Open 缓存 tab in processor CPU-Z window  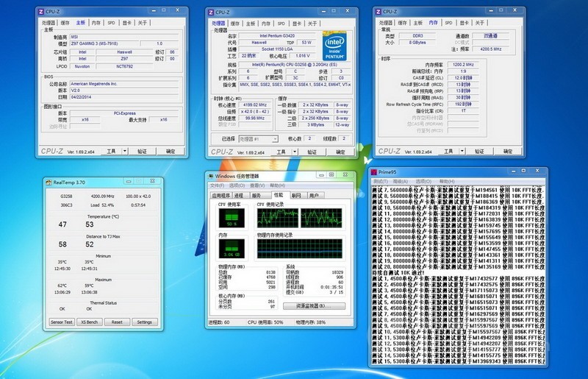(x=235, y=24)
